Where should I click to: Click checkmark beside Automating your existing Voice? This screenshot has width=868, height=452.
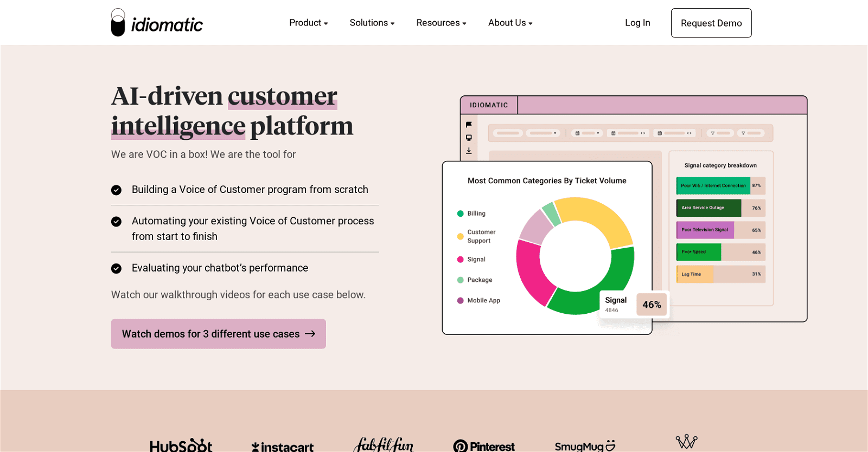(116, 221)
